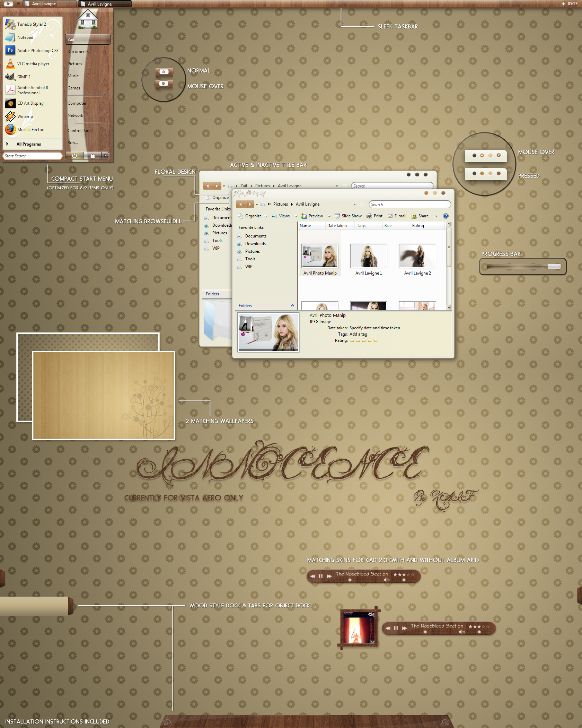Screen dimensions: 582x728
Task: Click Add a tag in details pane
Action: 358,334
